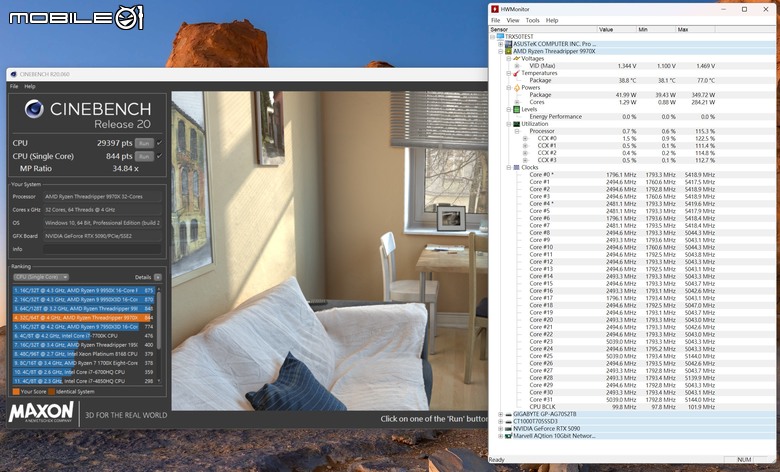This screenshot has width=780, height=472.
Task: Click the Cinebench sphere logo
Action: tap(34, 109)
